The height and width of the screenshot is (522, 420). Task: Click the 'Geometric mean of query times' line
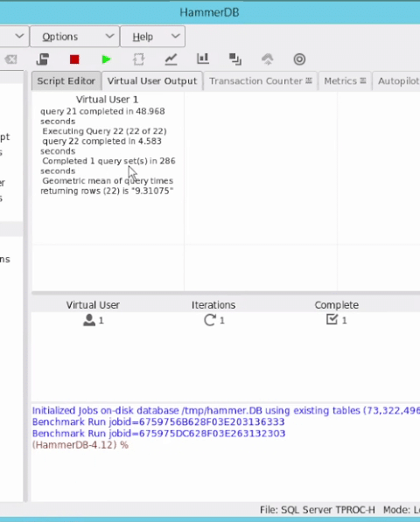[x=108, y=181]
